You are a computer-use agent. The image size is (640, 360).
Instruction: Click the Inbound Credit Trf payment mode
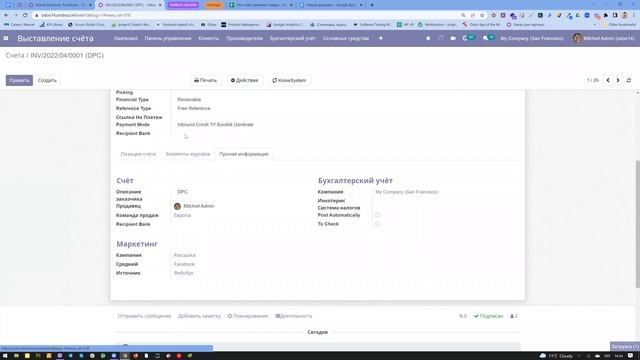point(215,124)
